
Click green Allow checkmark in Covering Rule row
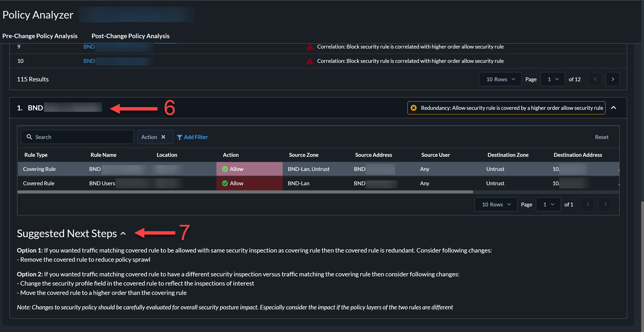225,169
